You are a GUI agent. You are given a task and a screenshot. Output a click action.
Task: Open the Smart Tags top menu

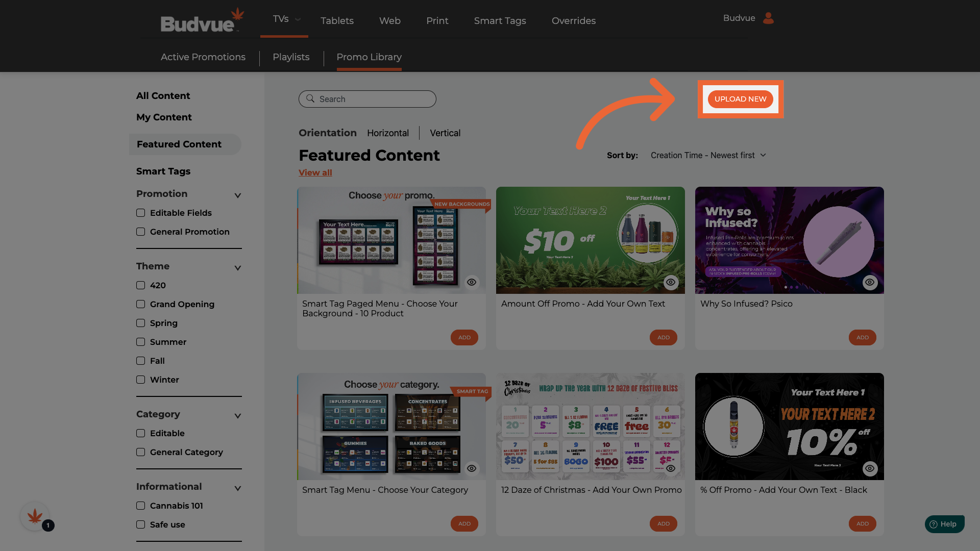click(x=500, y=21)
